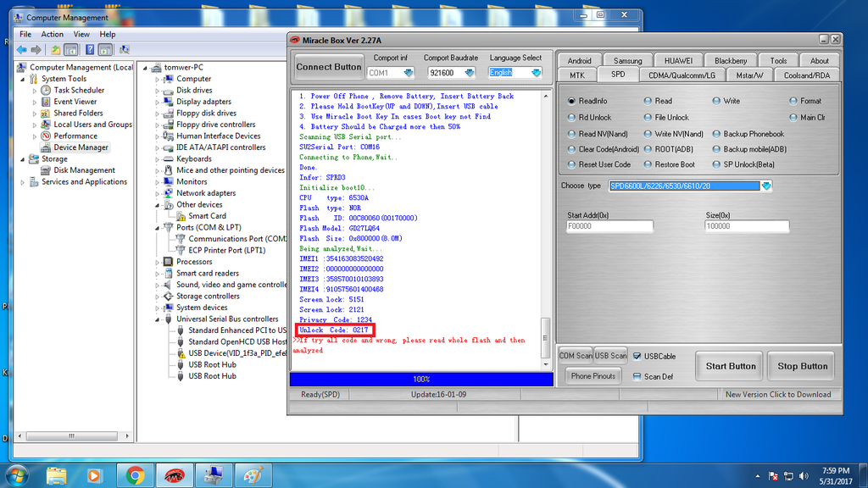The image size is (868, 488).
Task: Expand the Disk drives device category
Action: (x=159, y=91)
